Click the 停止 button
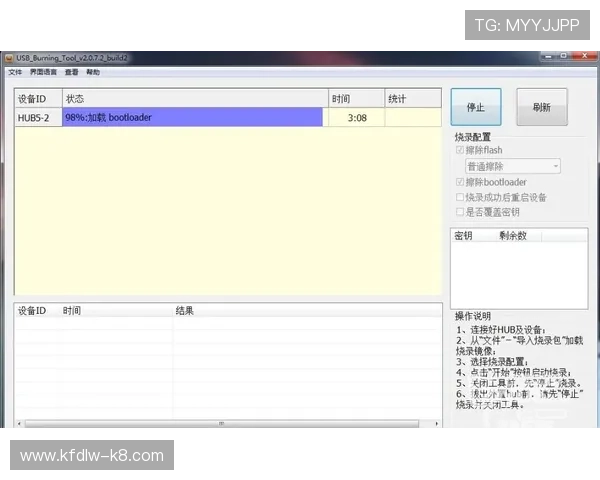This screenshot has height=480, width=600. [476, 107]
